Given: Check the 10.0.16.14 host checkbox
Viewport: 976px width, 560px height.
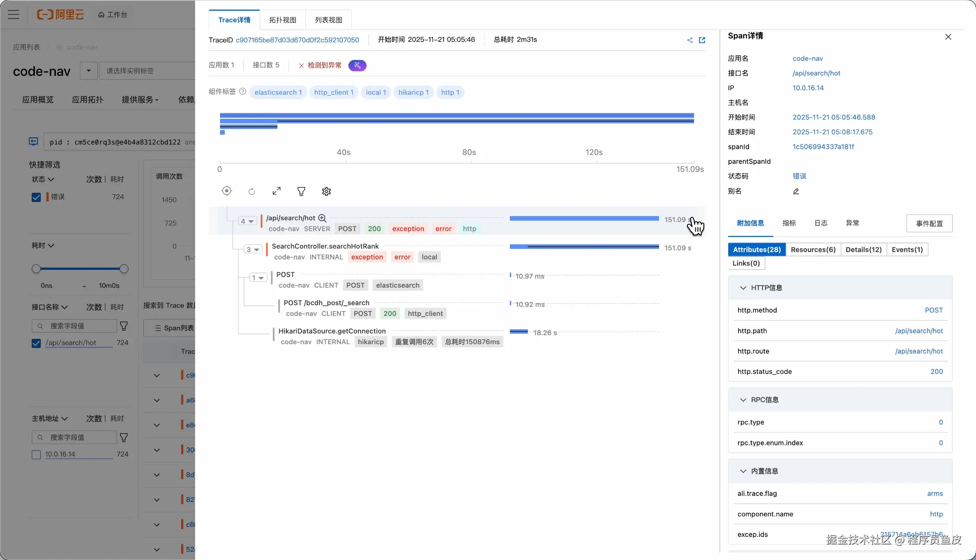Looking at the screenshot, I should coord(36,454).
